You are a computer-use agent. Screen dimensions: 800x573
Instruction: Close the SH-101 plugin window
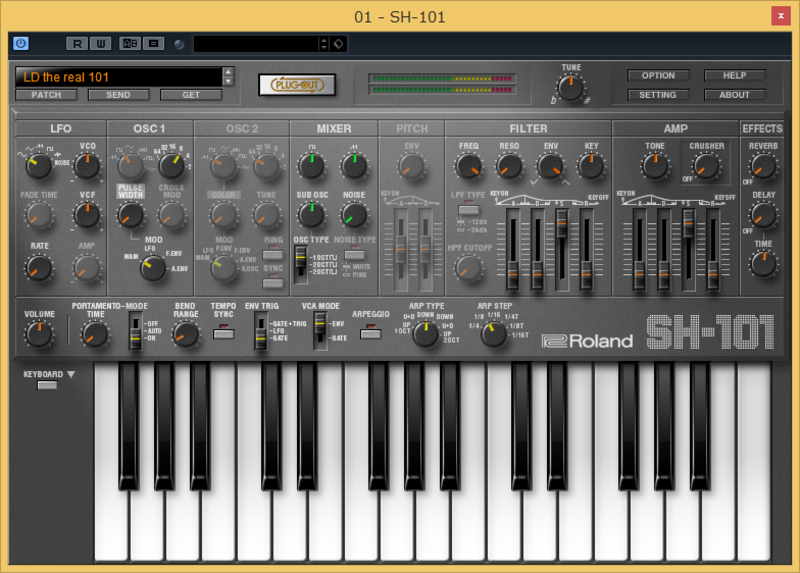tap(781, 16)
